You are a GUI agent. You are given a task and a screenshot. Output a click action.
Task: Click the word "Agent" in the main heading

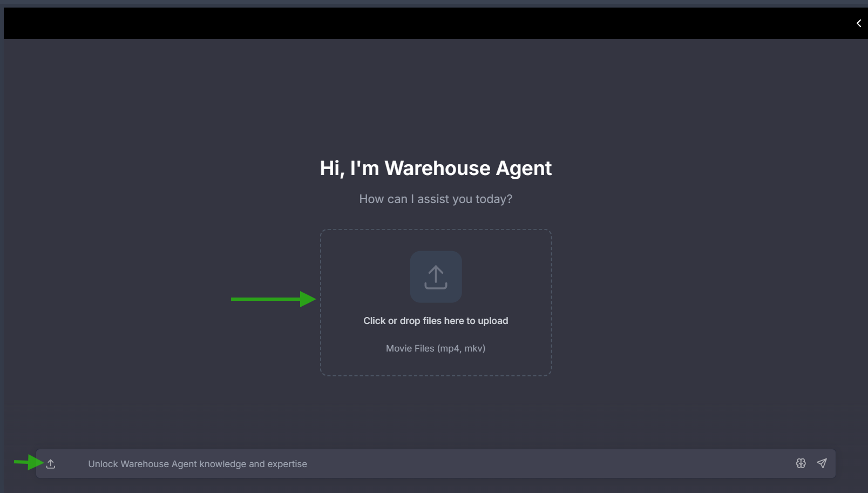click(x=524, y=168)
